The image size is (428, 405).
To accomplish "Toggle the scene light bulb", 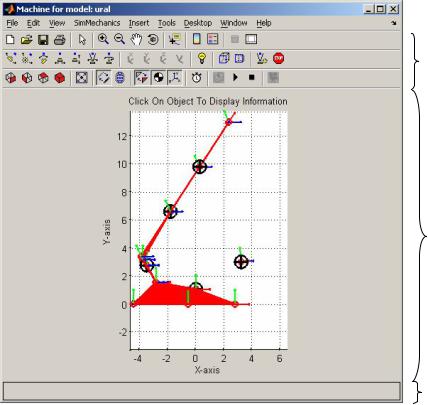I will [x=201, y=58].
